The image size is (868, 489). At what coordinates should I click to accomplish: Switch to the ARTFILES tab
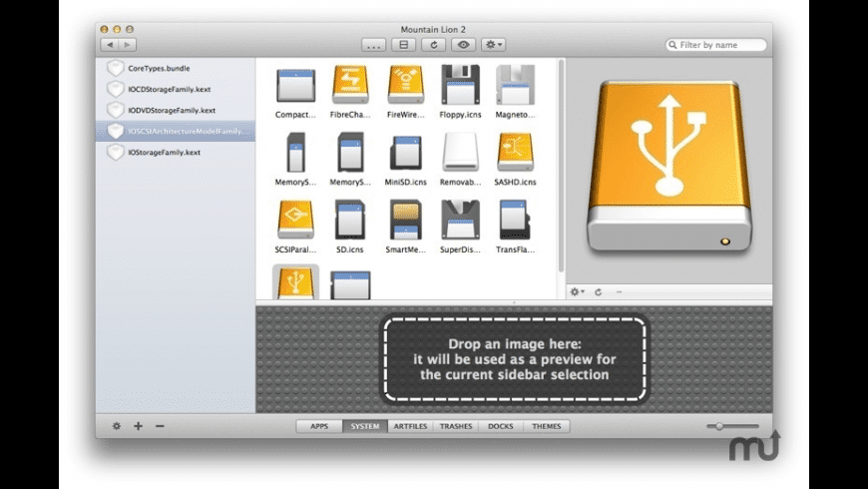[410, 426]
